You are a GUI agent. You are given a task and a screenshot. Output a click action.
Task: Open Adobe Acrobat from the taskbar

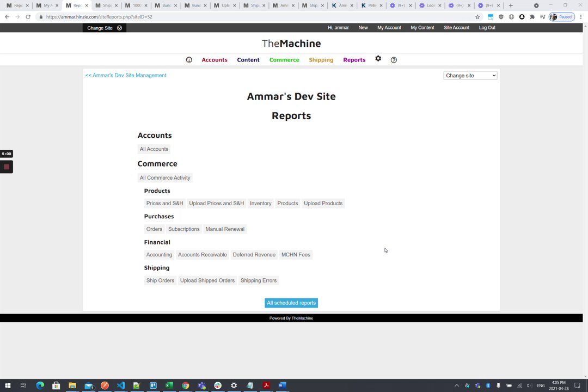(266, 385)
